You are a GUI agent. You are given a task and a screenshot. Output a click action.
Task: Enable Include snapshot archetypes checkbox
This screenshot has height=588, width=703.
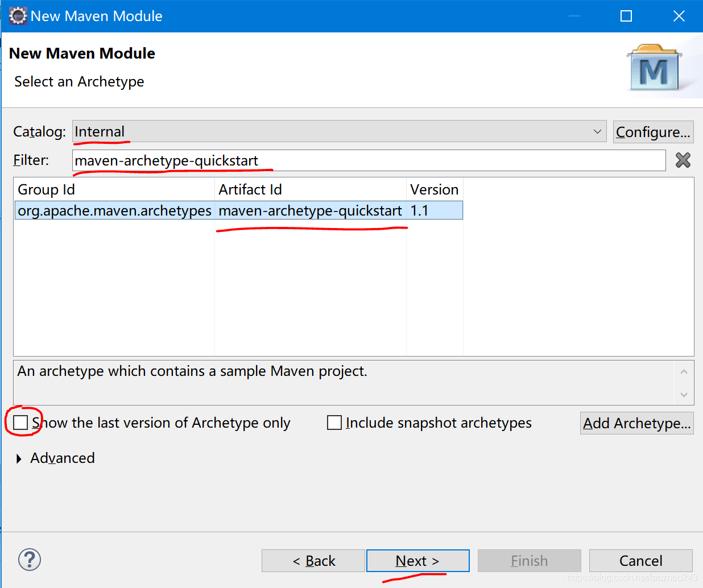(x=334, y=423)
